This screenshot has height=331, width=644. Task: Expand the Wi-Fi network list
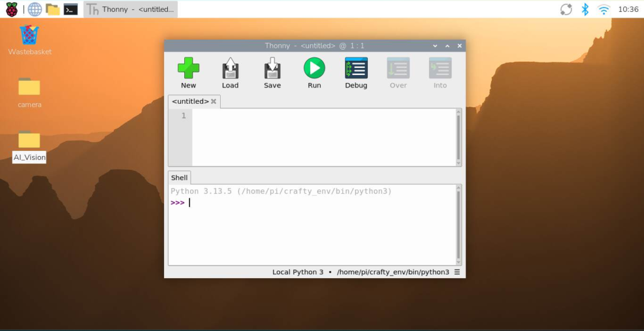(x=604, y=9)
